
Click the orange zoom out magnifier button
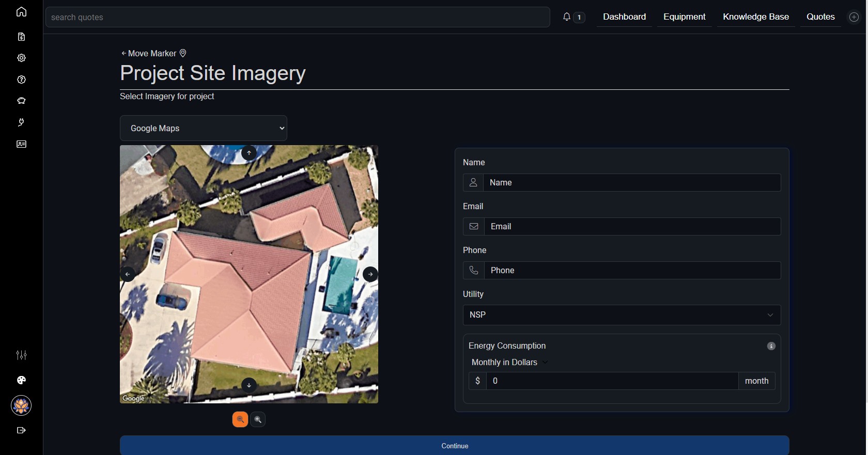point(240,419)
